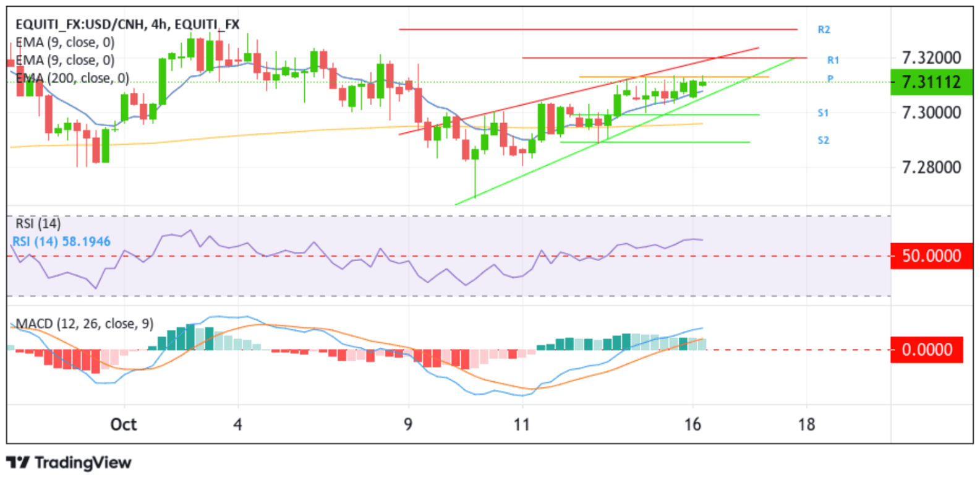This screenshot has height=482, width=980.
Task: Click the Oct date axis label
Action: (x=124, y=424)
